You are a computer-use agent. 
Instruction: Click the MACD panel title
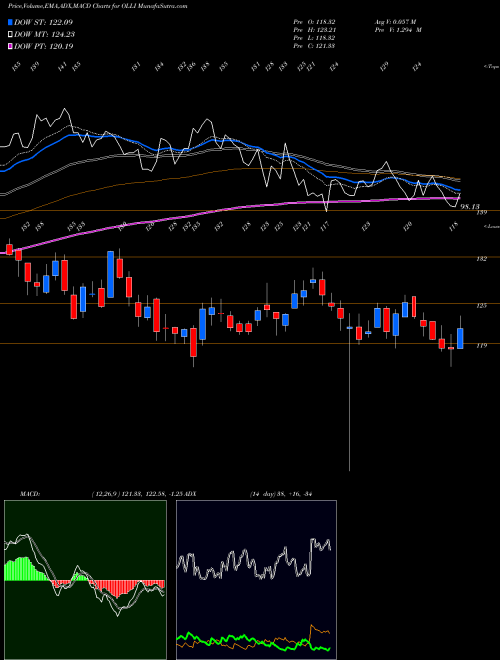click(x=29, y=493)
